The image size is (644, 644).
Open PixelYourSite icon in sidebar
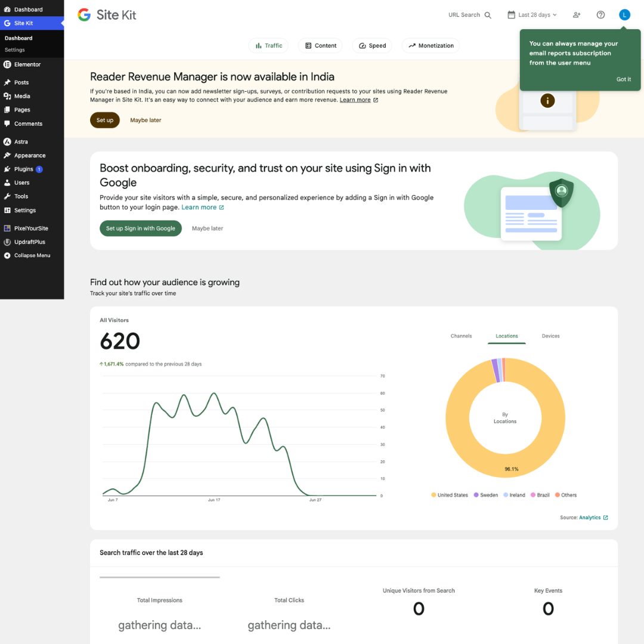7,228
